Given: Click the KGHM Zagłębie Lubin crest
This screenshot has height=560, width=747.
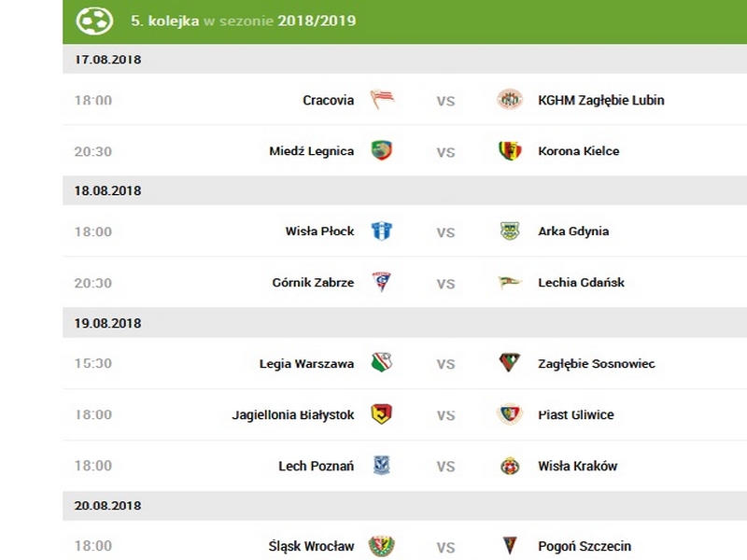Looking at the screenshot, I should pos(510,100).
